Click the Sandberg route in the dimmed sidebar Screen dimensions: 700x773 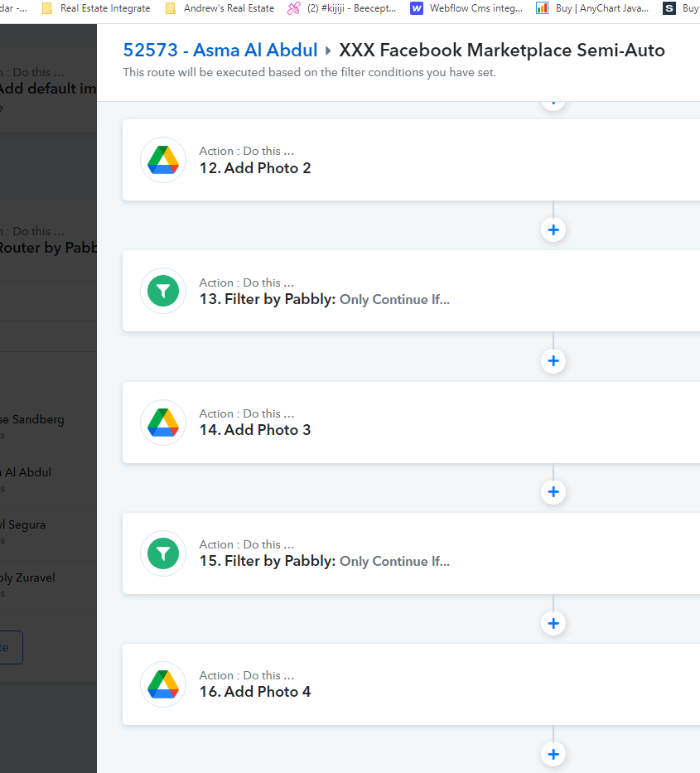(48, 427)
